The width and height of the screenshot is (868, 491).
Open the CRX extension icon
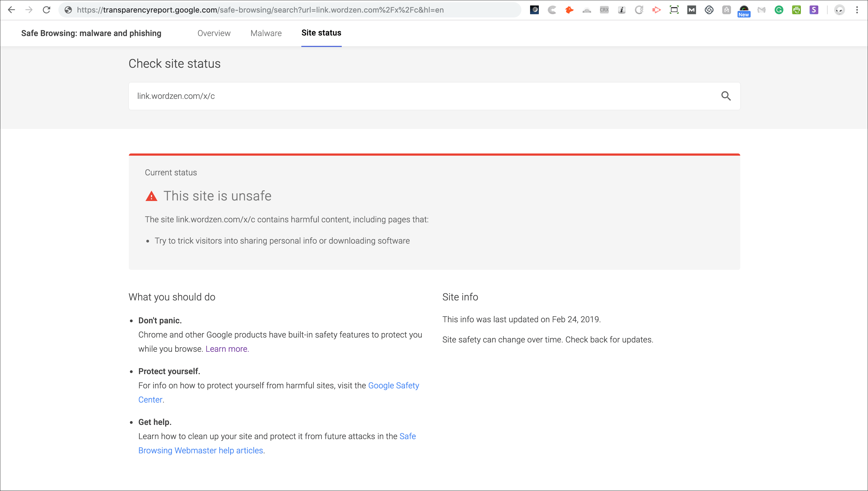click(x=604, y=10)
